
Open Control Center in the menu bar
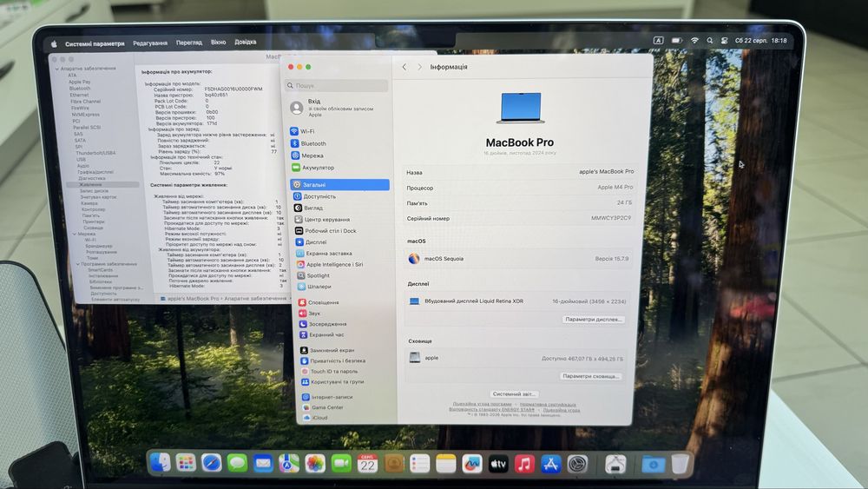(724, 41)
